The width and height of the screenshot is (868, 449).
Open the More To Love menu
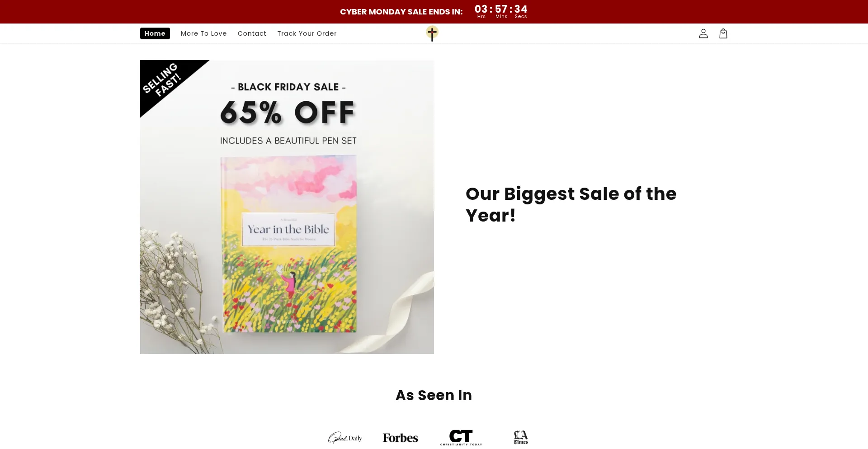pyautogui.click(x=203, y=33)
